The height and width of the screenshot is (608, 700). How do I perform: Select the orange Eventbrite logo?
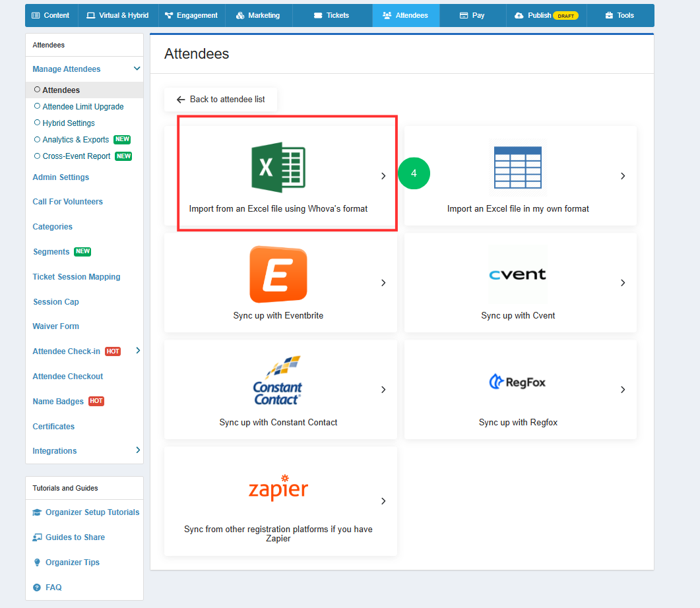(x=278, y=274)
